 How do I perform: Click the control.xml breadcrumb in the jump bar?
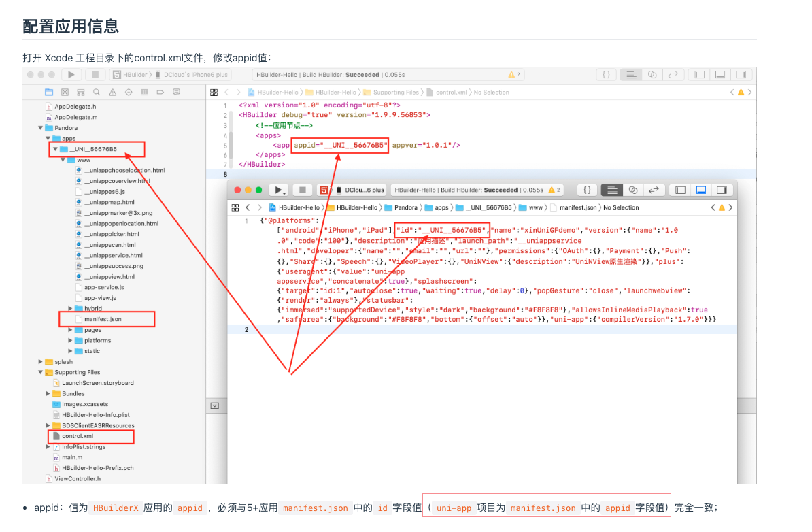(451, 92)
